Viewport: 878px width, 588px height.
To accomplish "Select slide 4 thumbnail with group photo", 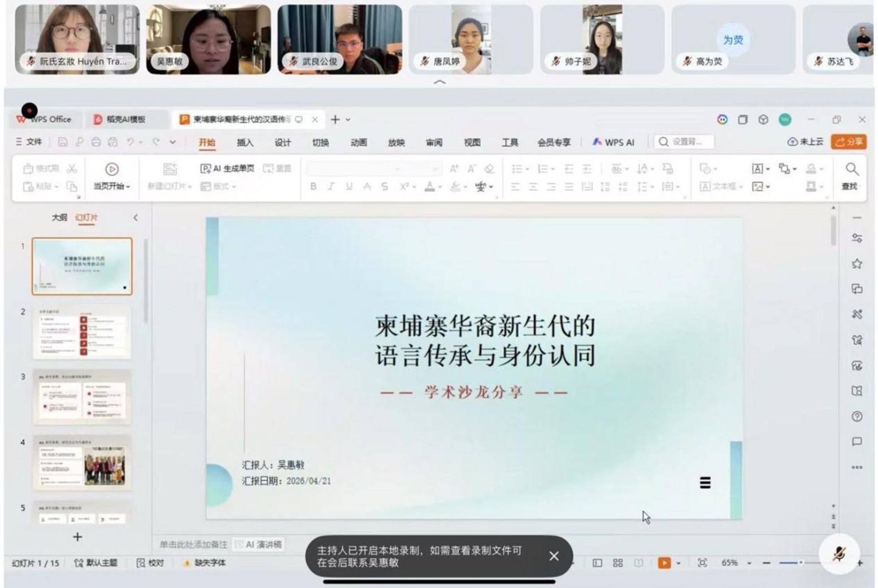I will tap(82, 462).
